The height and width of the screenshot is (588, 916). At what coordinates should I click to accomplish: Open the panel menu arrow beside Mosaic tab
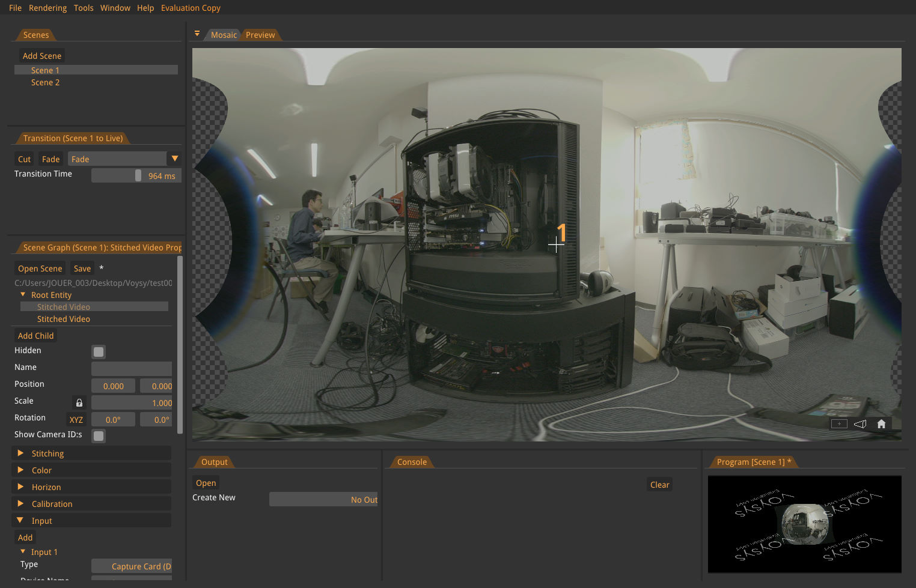[197, 34]
